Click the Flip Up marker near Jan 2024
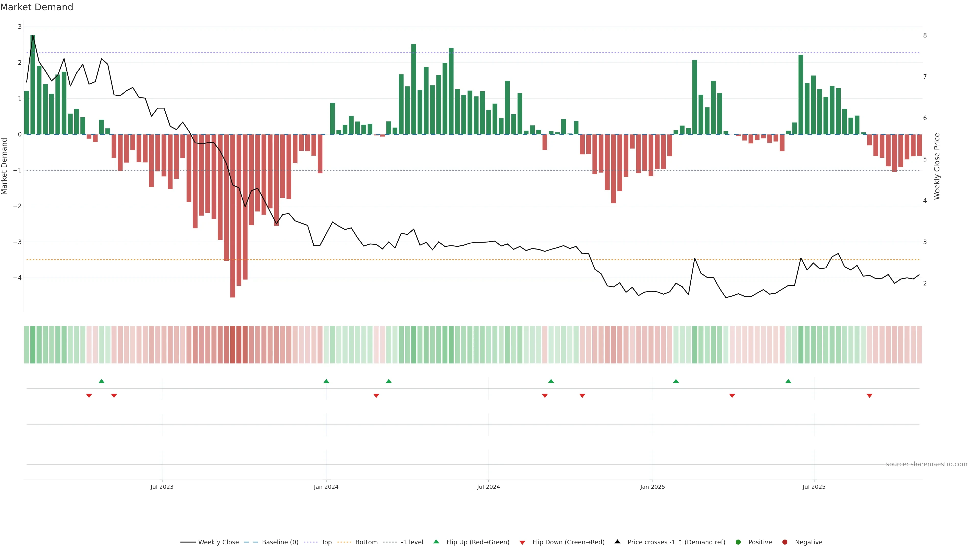Image resolution: width=980 pixels, height=551 pixels. (x=326, y=381)
